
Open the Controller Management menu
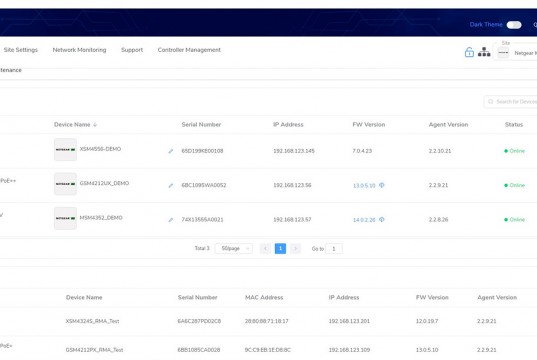[x=189, y=50]
